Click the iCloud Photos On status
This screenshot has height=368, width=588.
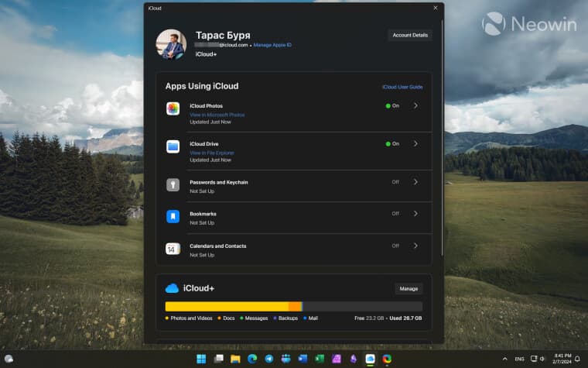(392, 106)
